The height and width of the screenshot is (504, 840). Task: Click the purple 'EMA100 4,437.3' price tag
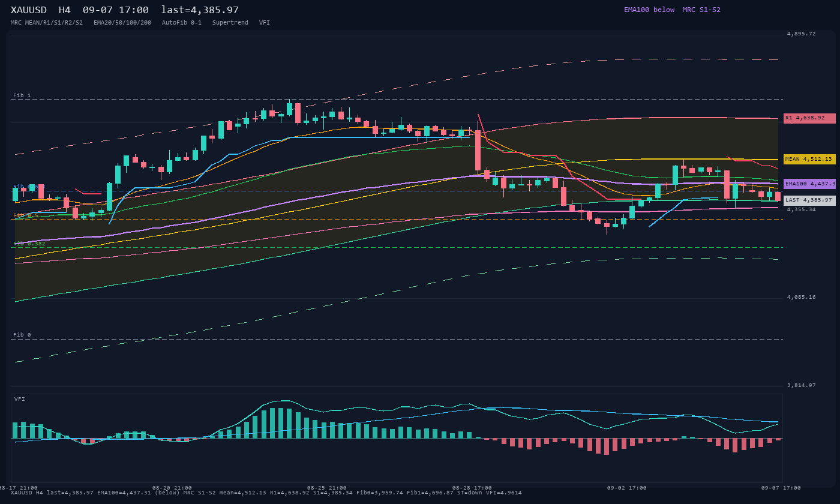click(x=809, y=184)
